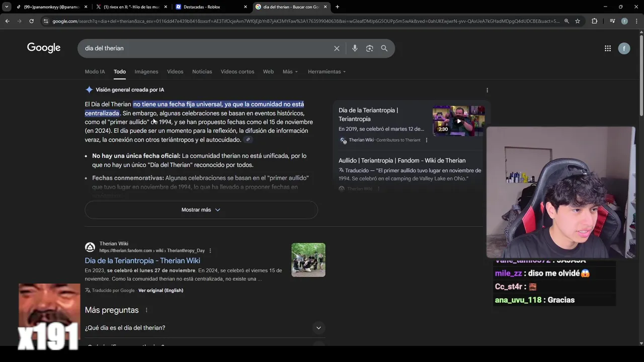
Task: Select the Imágenes search tab
Action: [146, 72]
